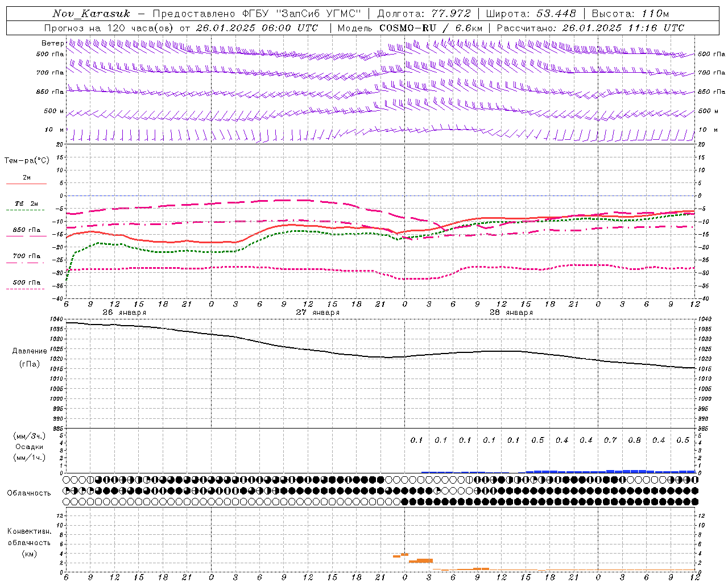Viewport: 728px width, 582px height.
Task: Click the 'Давление' pressure label
Action: (x=30, y=351)
